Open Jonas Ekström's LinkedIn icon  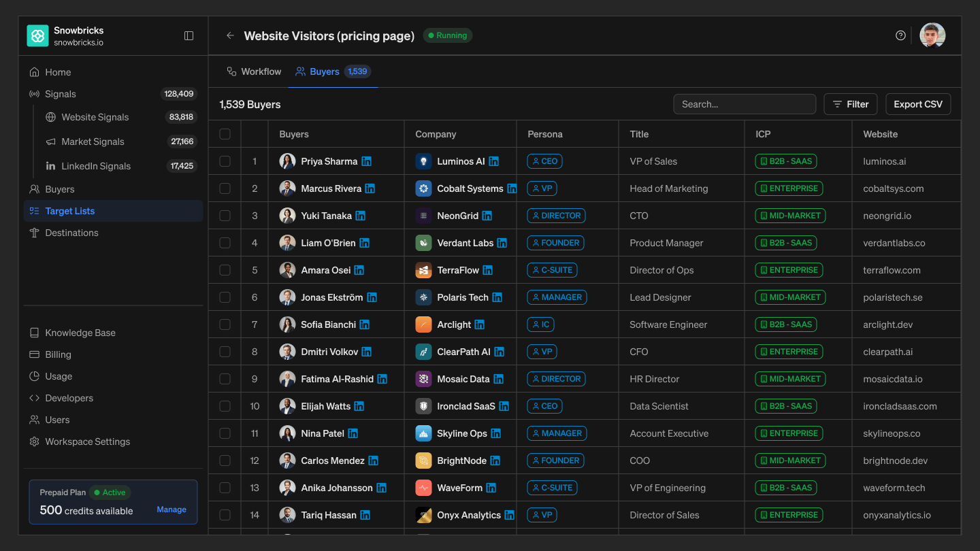click(372, 297)
